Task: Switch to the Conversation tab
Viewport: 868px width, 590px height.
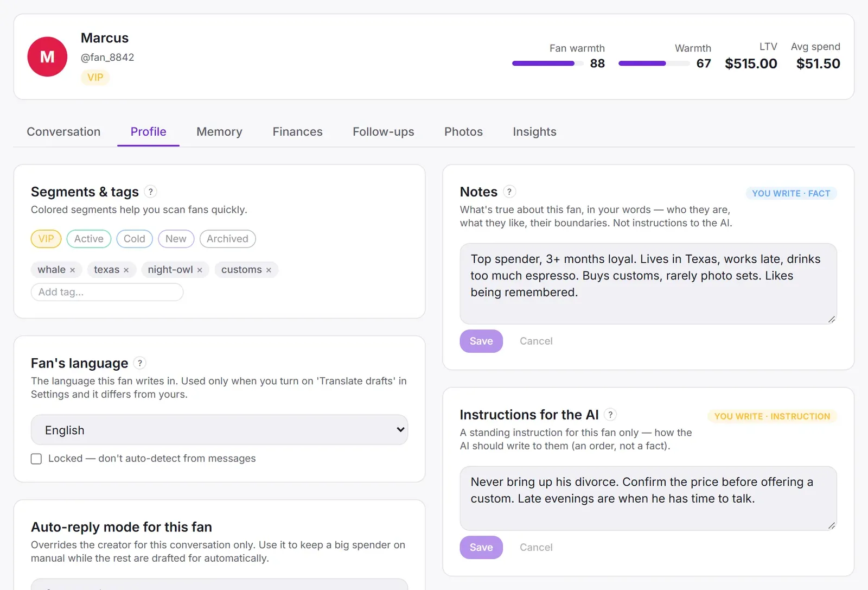Action: pos(63,132)
